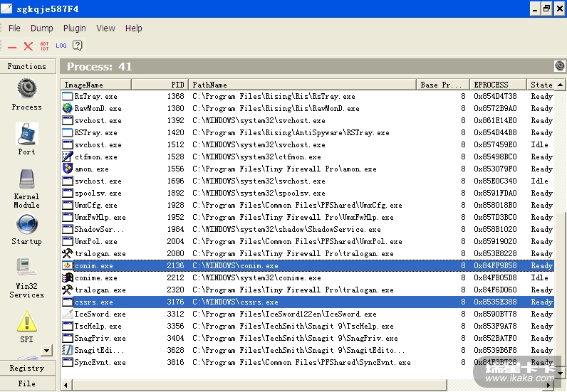Click the cssrs.exe row icon

click(67, 302)
